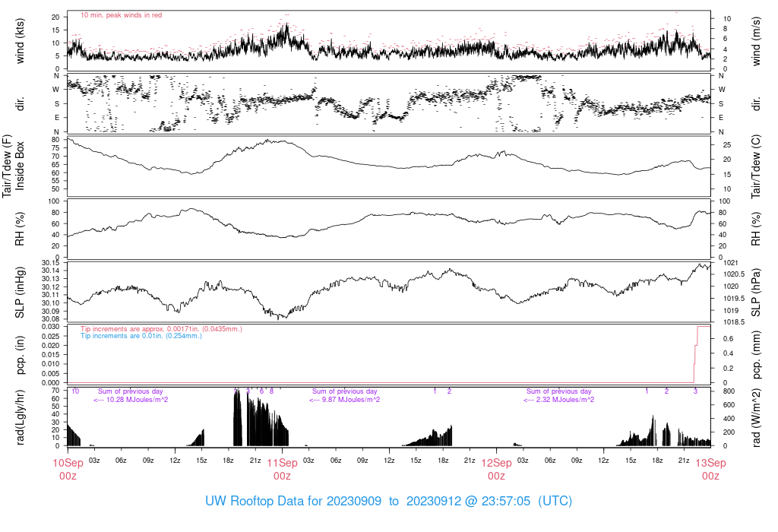Click the '1021' hPa tick value
This screenshot has width=778, height=532.
click(x=731, y=262)
